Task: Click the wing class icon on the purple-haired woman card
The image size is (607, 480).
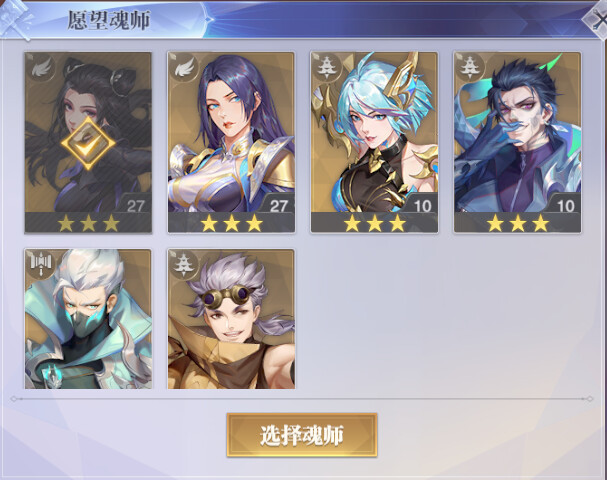Action: [184, 68]
